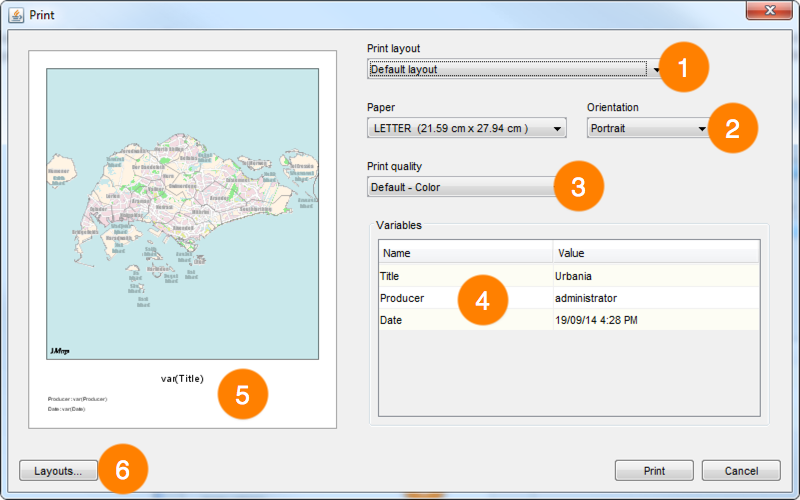Image resolution: width=800 pixels, height=500 pixels.
Task: Click the Producer: var(Producer) preview text
Action: [78, 399]
